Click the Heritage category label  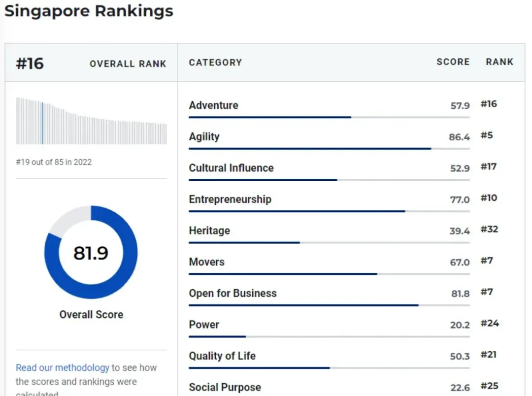click(x=209, y=231)
